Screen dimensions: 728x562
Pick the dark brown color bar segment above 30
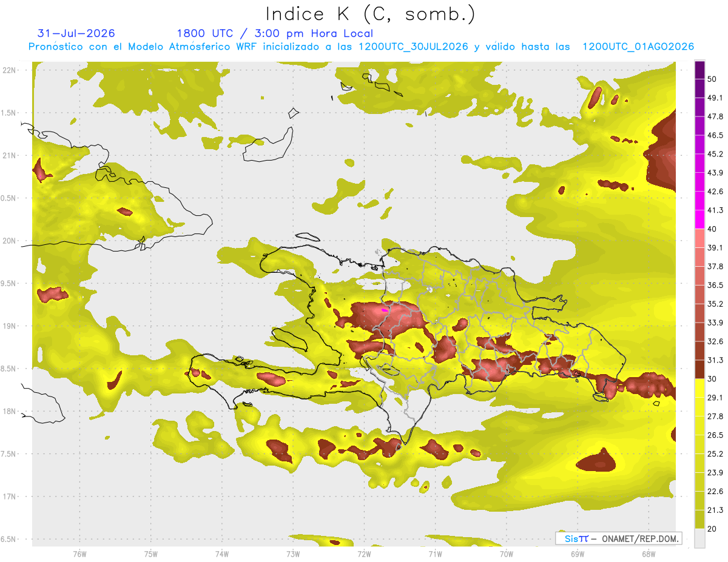coord(699,369)
